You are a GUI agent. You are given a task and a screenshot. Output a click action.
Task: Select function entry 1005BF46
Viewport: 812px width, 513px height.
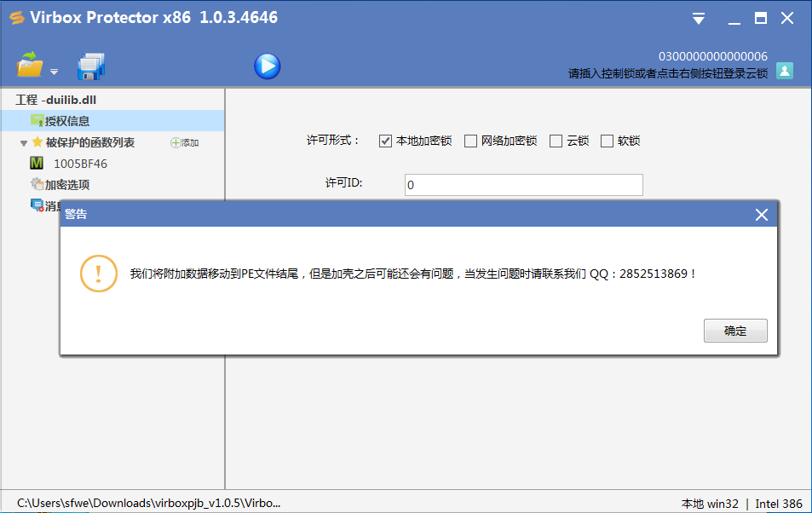[80, 164]
